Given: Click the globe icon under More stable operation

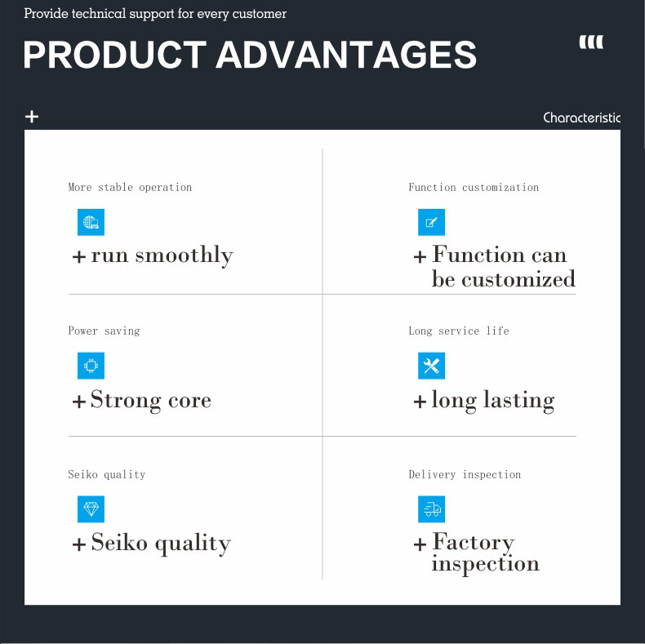Looking at the screenshot, I should pyautogui.click(x=91, y=222).
